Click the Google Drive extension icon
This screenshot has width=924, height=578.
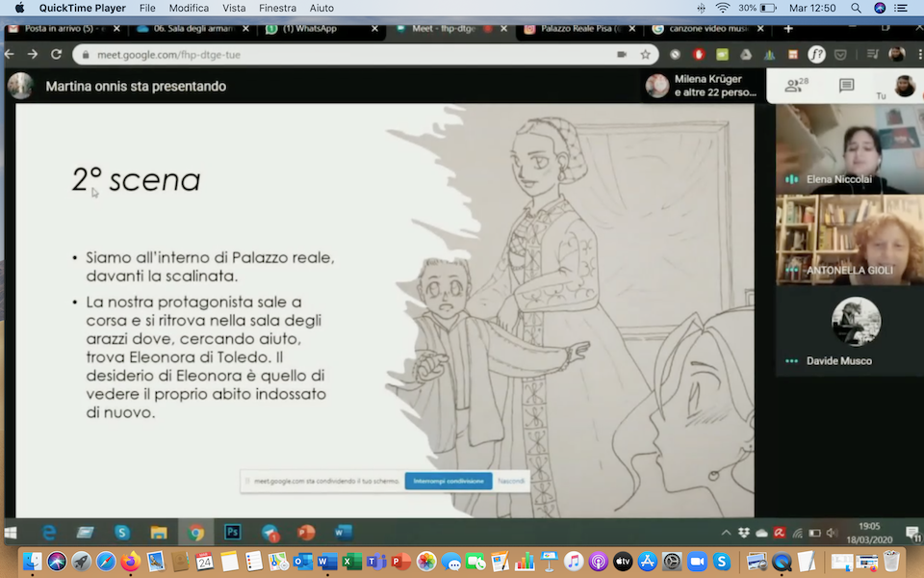[745, 55]
